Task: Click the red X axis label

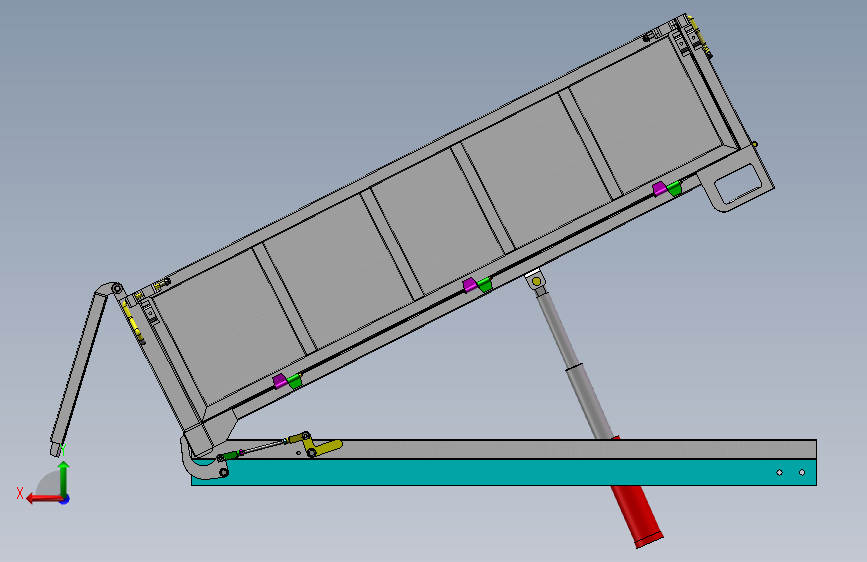Action: point(20,493)
